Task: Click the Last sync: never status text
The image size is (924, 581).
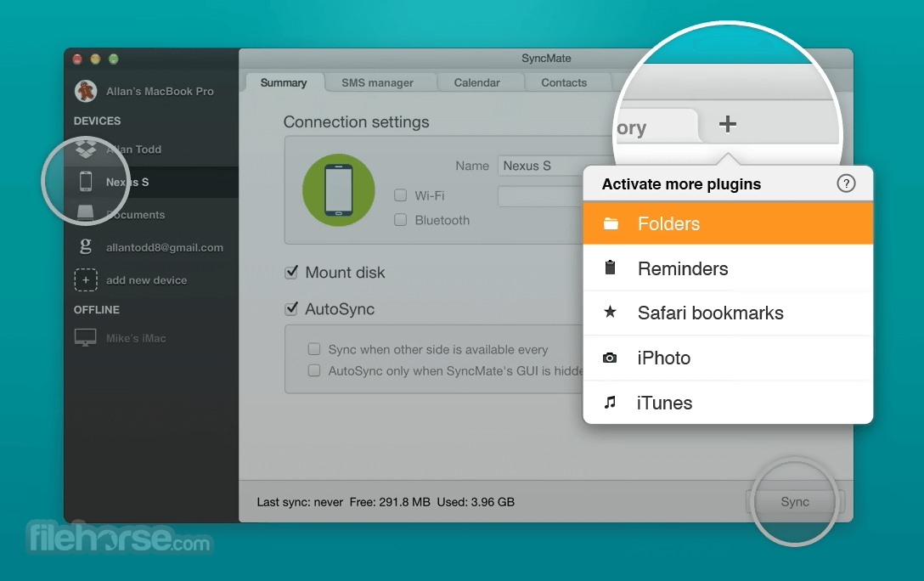Action: [x=300, y=502]
